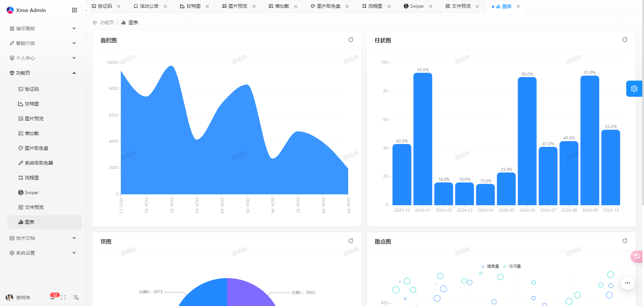Image resolution: width=644 pixels, height=306 pixels.
Task: Close the 甘特图 tab
Action: (x=207, y=6)
